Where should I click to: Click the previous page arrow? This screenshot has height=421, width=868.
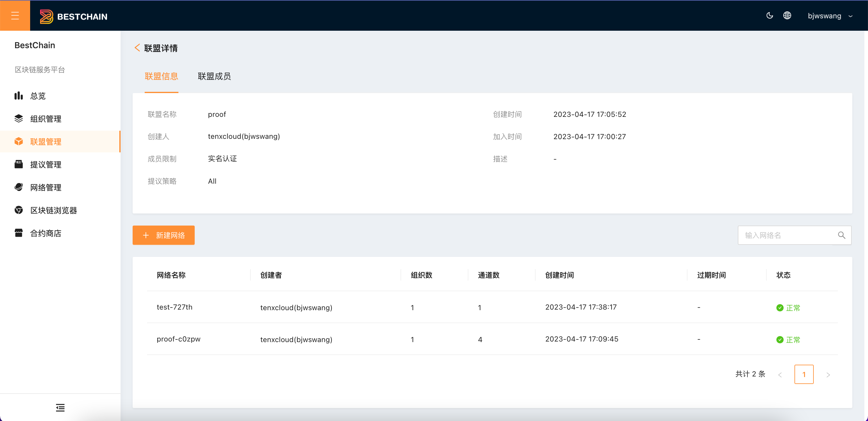coord(780,375)
